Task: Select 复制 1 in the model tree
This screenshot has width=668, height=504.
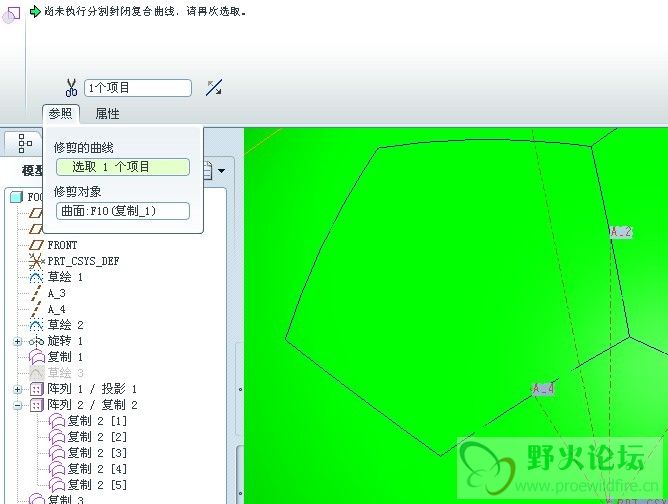Action: pos(65,357)
